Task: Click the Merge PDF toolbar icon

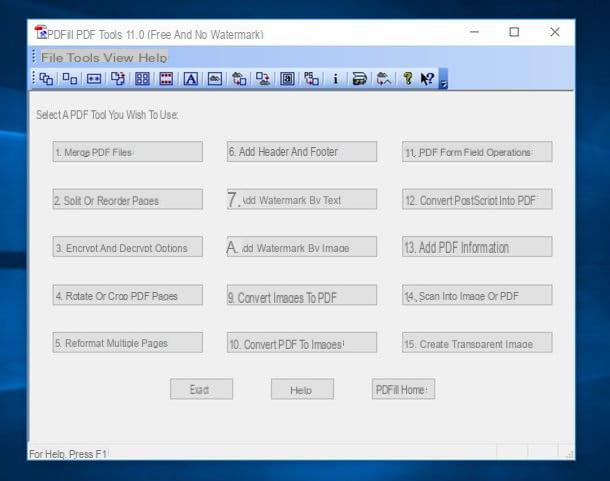Action: coord(46,79)
